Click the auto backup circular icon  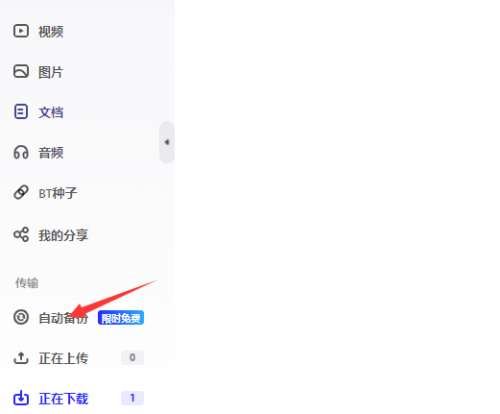point(21,317)
